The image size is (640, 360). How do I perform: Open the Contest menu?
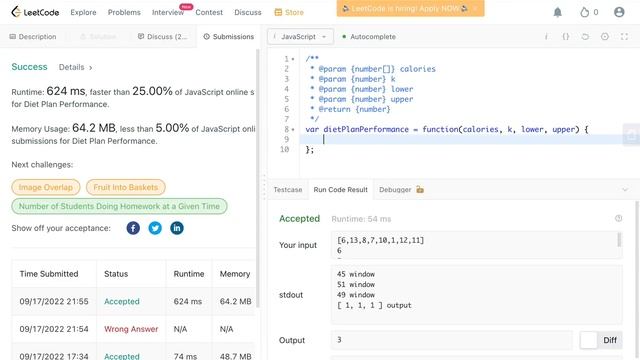pos(209,12)
